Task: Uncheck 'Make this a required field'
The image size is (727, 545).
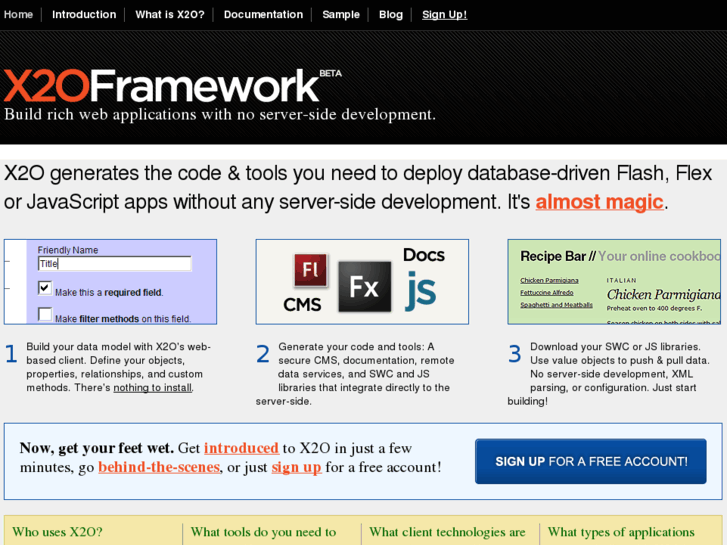Action: [45, 288]
